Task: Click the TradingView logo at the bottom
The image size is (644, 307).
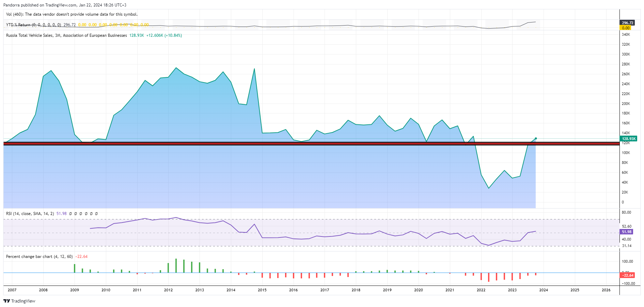Action: point(19,301)
